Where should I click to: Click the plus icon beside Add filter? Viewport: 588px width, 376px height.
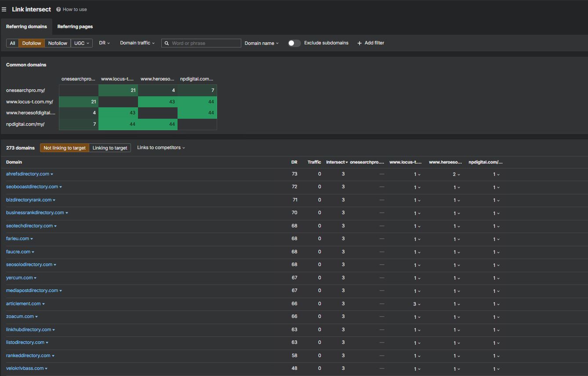click(x=359, y=43)
